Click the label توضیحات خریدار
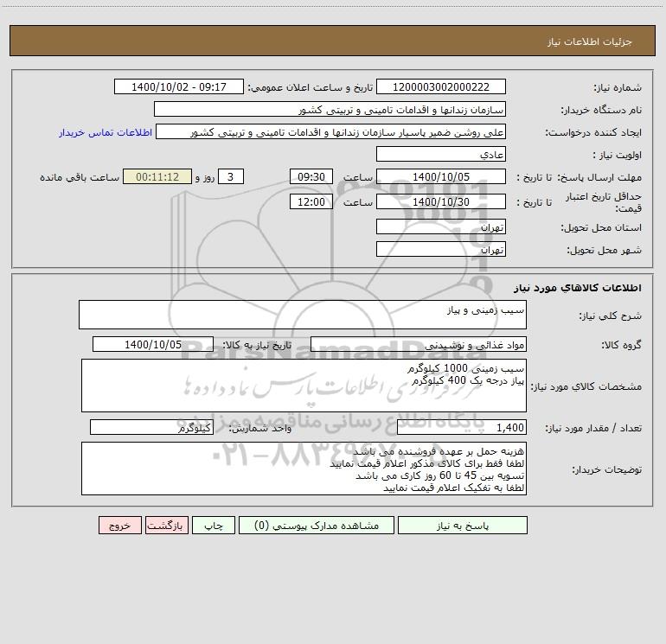Viewport: 666px width, 644px height. coord(606,469)
